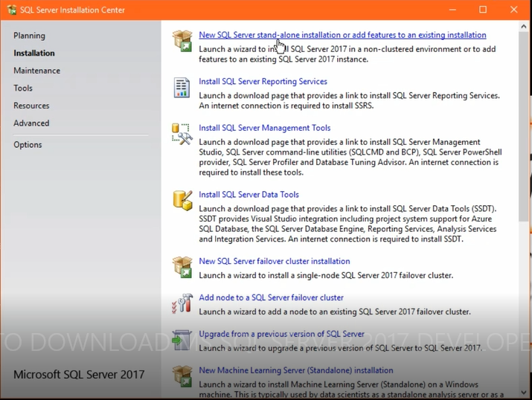Click the Data Tools database icon
The image size is (532, 400).
pos(182,200)
